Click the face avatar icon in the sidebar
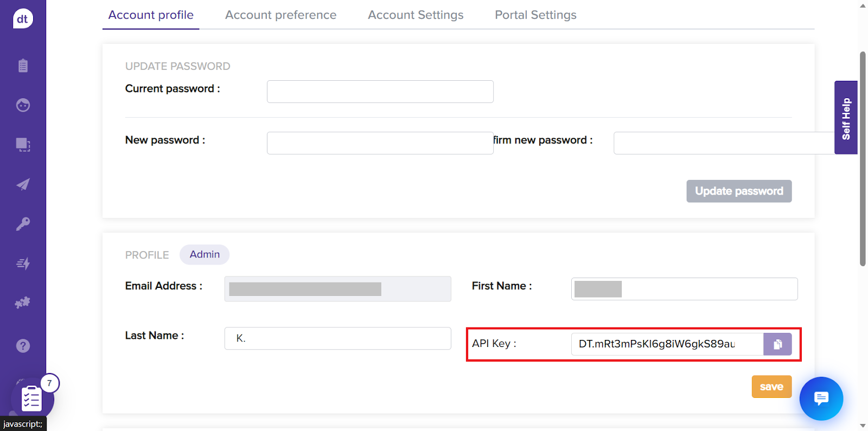This screenshot has height=431, width=868. pyautogui.click(x=23, y=105)
